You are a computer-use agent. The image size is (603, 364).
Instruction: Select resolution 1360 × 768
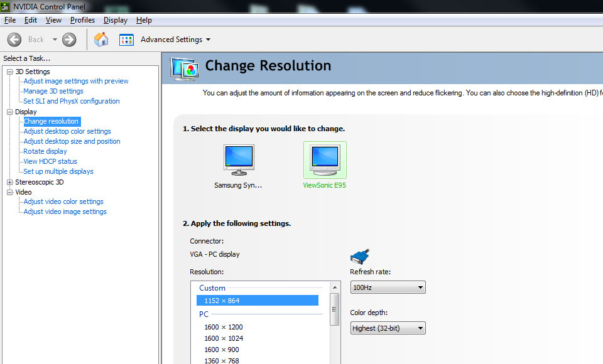point(222,360)
